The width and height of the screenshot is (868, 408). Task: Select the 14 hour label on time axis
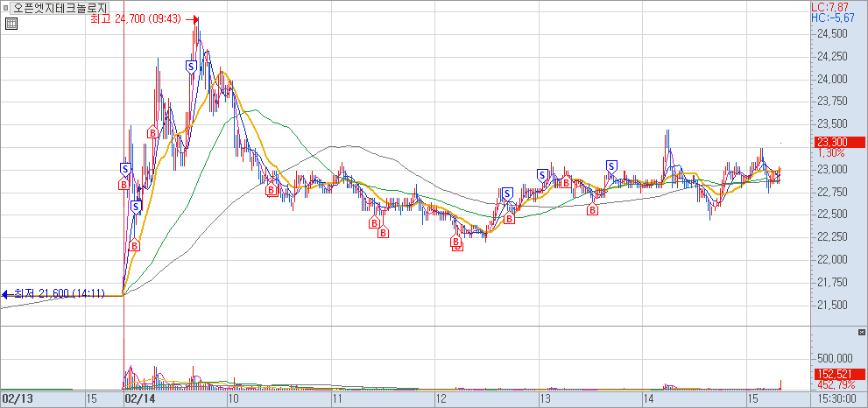tap(649, 398)
